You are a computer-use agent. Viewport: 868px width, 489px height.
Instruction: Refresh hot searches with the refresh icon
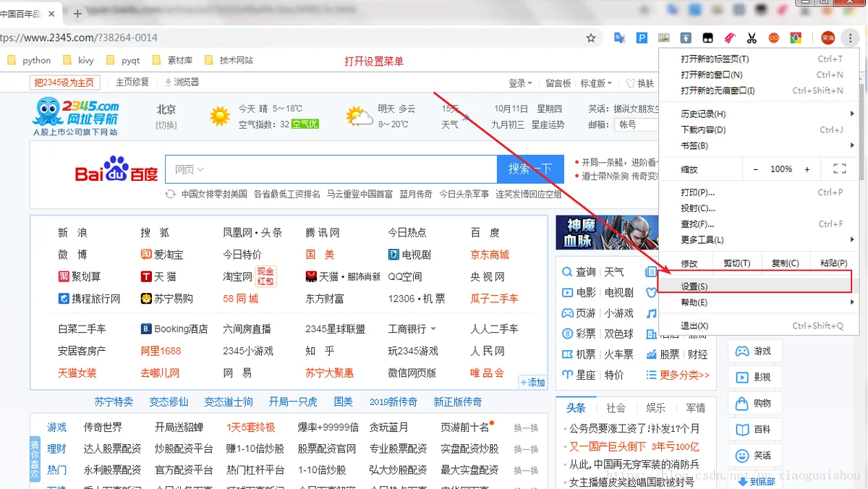(x=171, y=194)
